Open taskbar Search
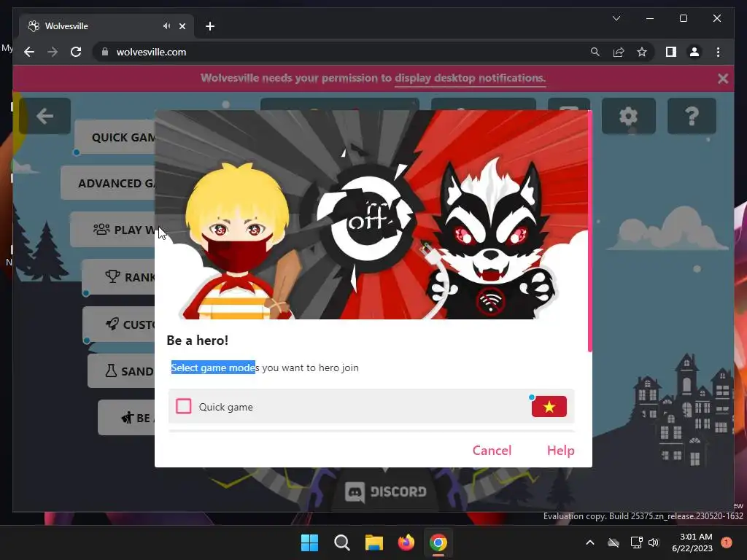Viewport: 747px width, 560px height. click(342, 542)
